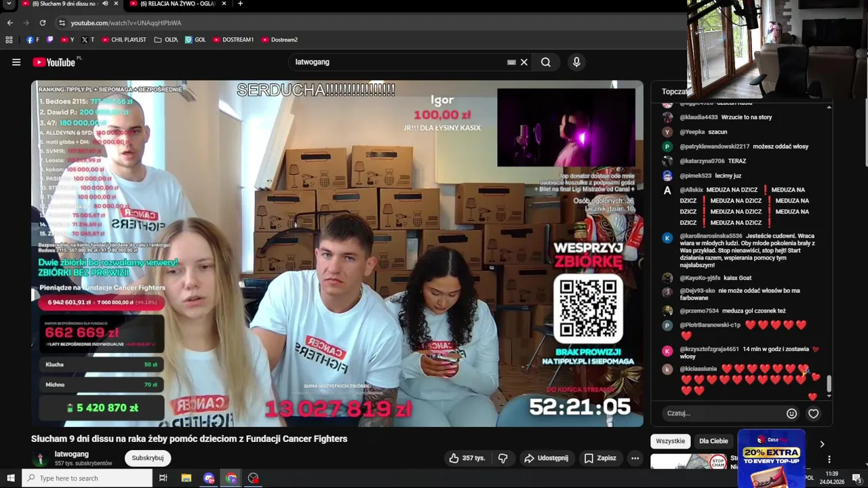Open the tab search dropdown arrow
This screenshot has width=868, height=488.
point(9,4)
